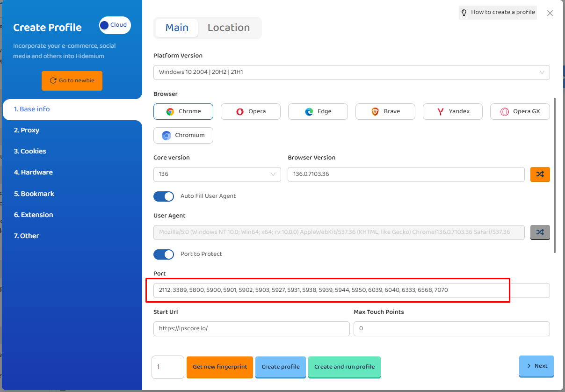
Task: Randomize the browser version with shuffle icon
Action: [540, 174]
